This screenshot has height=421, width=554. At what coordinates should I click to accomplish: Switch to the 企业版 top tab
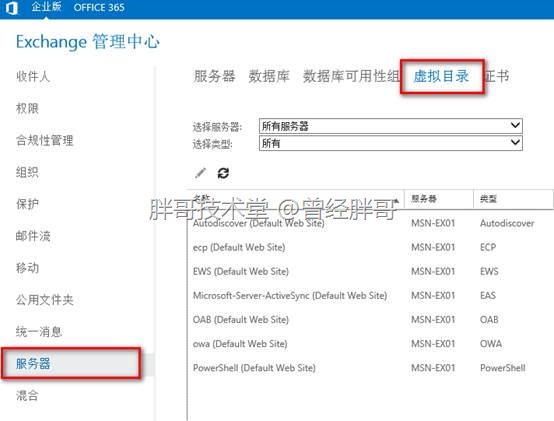(46, 7)
